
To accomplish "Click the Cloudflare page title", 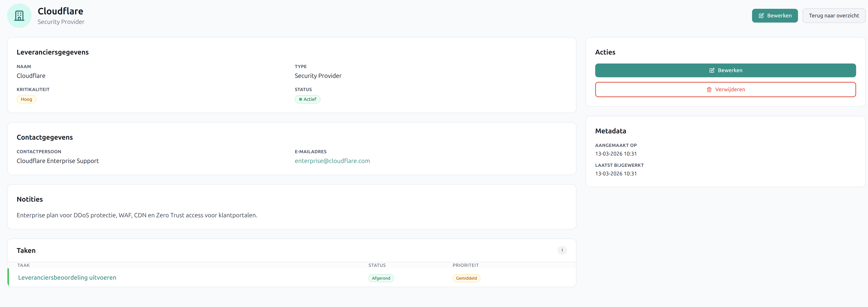I will click(60, 11).
